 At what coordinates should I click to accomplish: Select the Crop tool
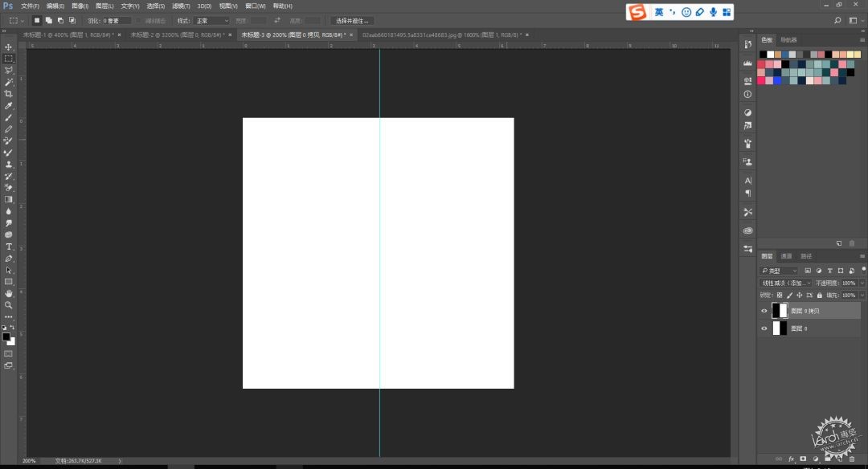click(x=8, y=93)
